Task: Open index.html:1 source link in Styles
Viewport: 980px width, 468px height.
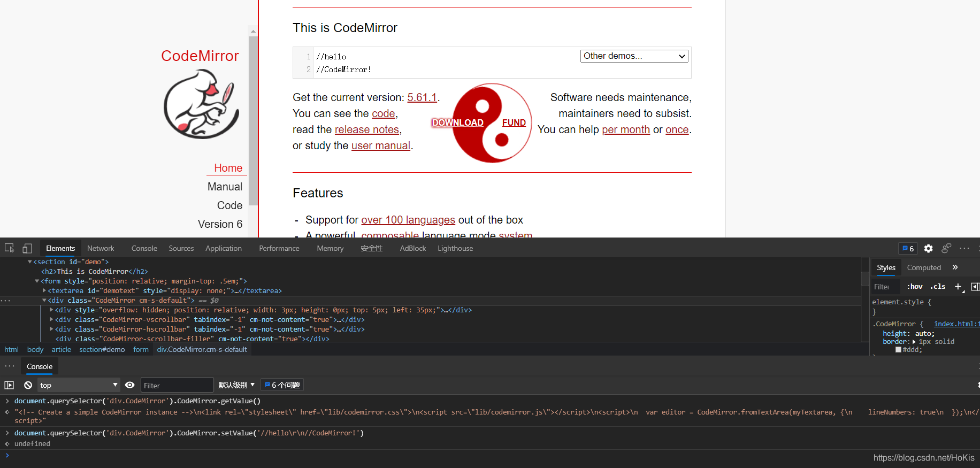Action: click(956, 324)
